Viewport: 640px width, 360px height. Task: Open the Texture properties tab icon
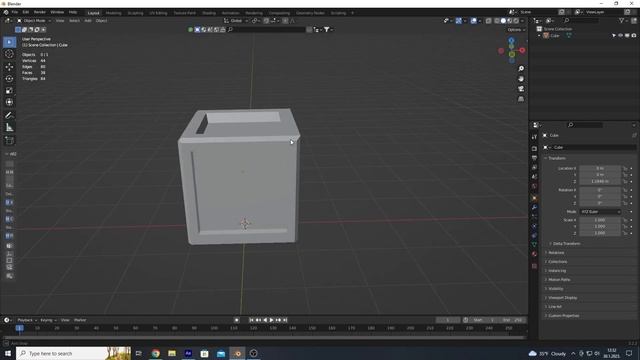(534, 266)
